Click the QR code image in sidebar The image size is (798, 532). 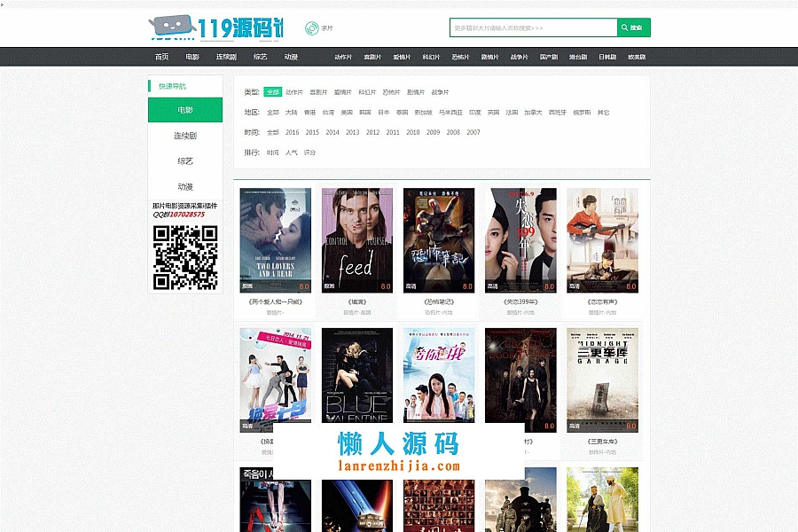185,258
